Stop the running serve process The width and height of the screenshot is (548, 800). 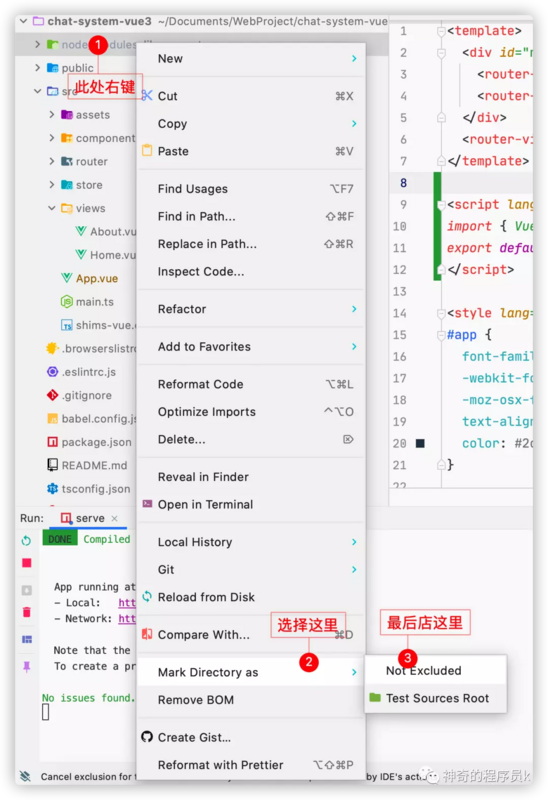tap(27, 563)
